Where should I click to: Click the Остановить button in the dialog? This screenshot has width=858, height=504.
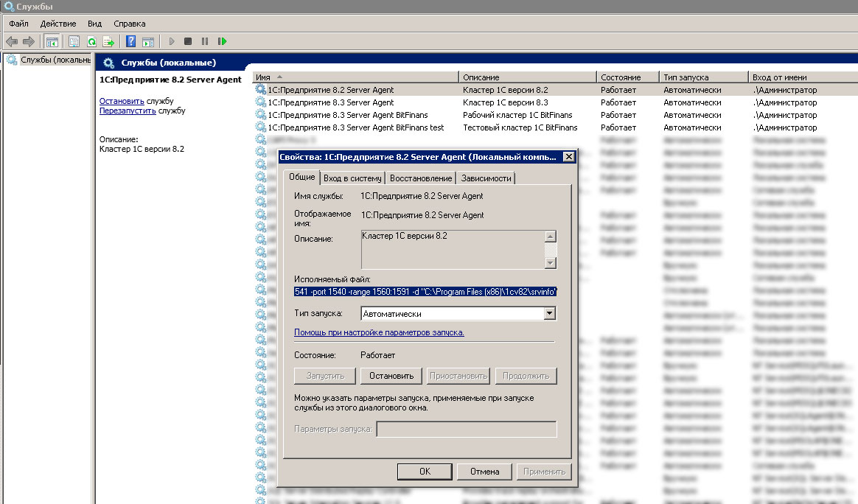(x=391, y=376)
